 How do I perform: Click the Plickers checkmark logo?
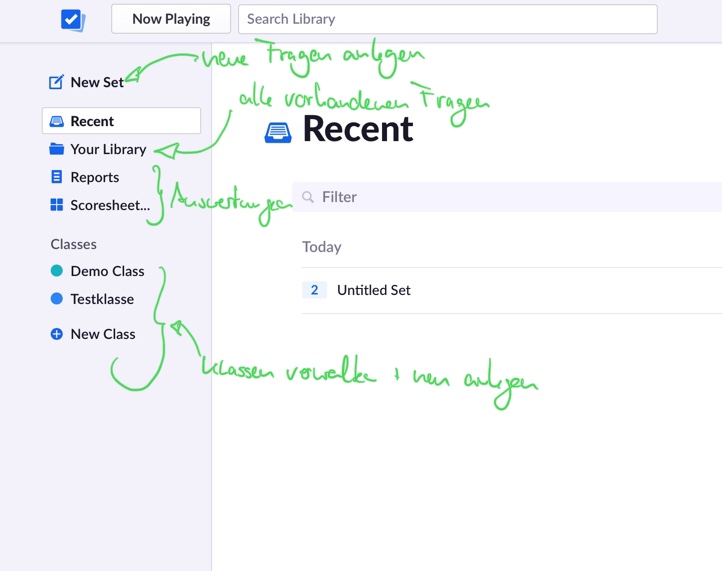pyautogui.click(x=72, y=19)
